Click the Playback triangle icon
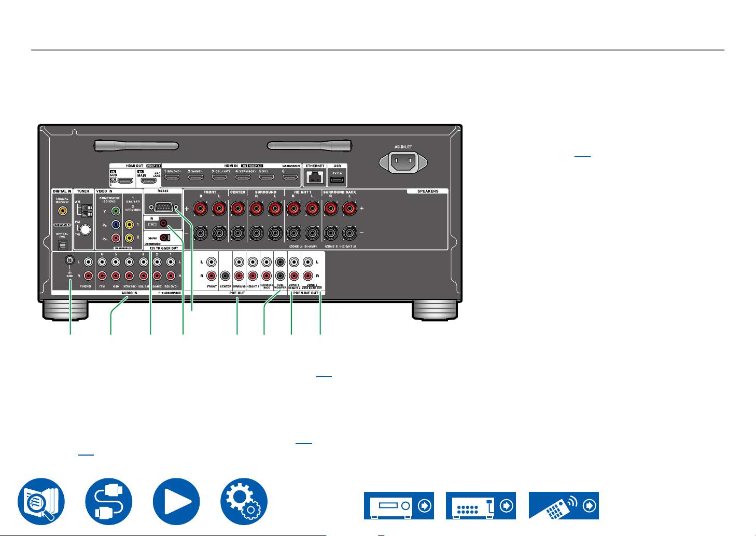This screenshot has height=536, width=756. [176, 502]
